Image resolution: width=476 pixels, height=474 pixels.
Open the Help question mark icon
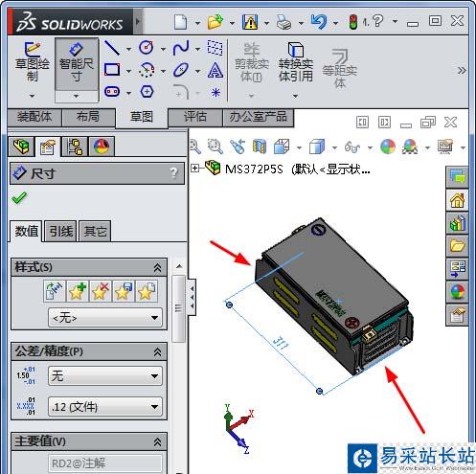click(x=377, y=22)
